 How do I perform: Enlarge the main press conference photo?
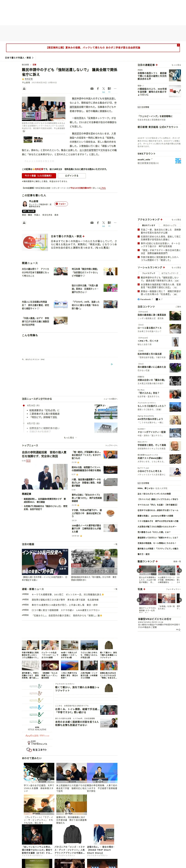[44, 109]
